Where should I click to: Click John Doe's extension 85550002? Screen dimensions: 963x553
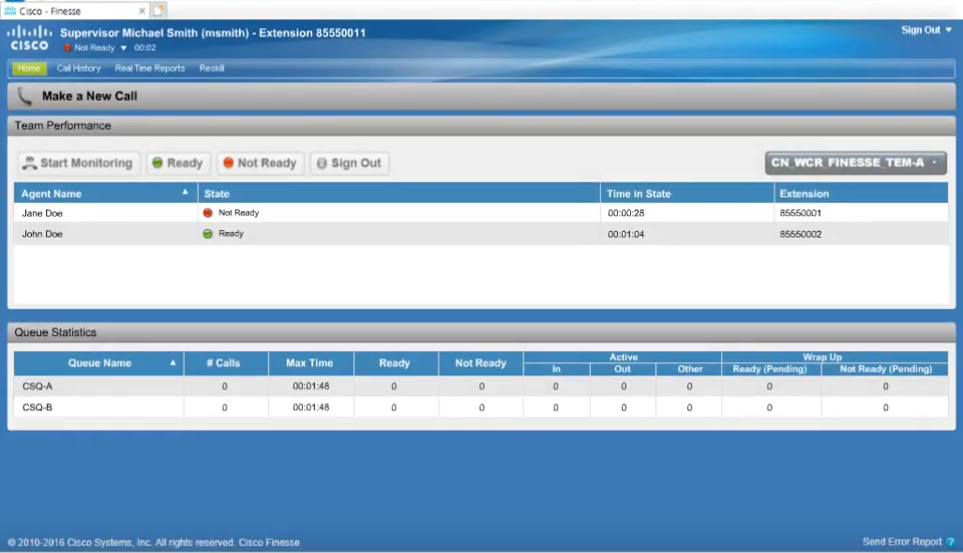tap(800, 234)
